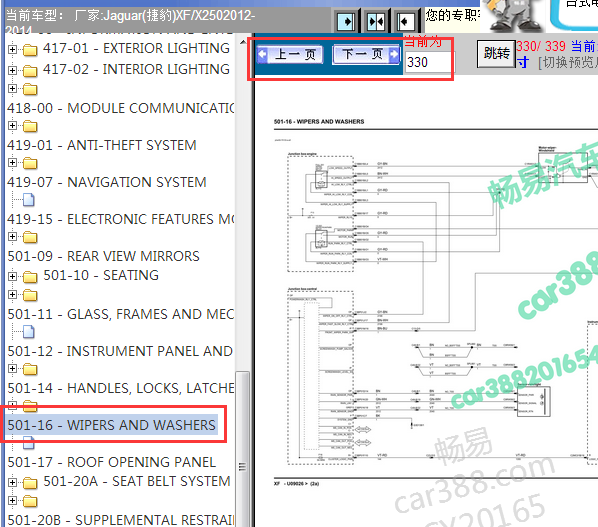This screenshot has width=598, height=527.
Task: Expand the plus box above 419-07 NAVIGATION SYSTEM
Action: coord(12,162)
